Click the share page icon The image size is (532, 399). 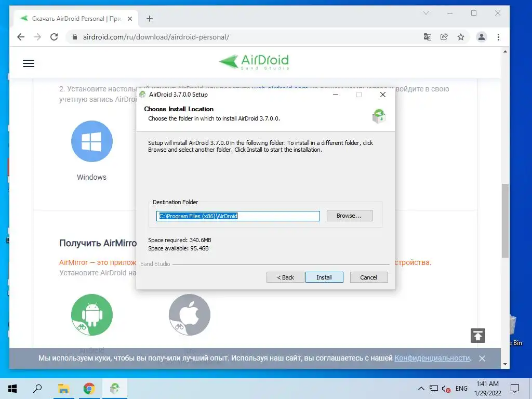pos(444,37)
